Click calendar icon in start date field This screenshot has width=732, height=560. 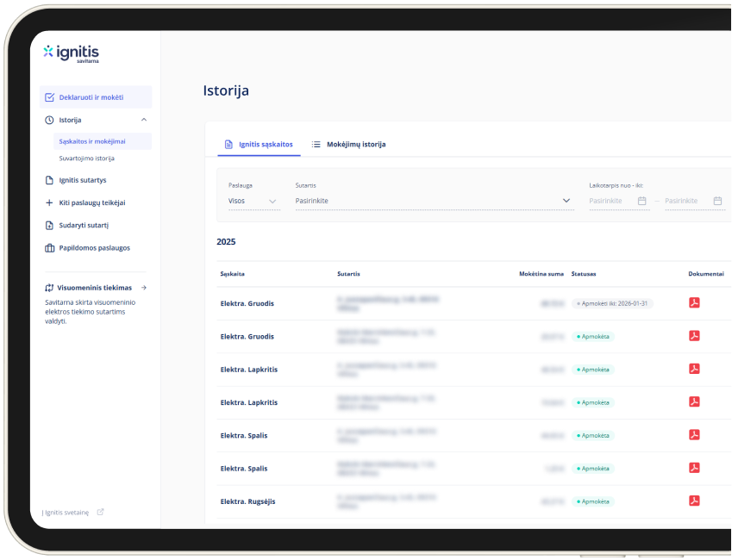pyautogui.click(x=641, y=201)
